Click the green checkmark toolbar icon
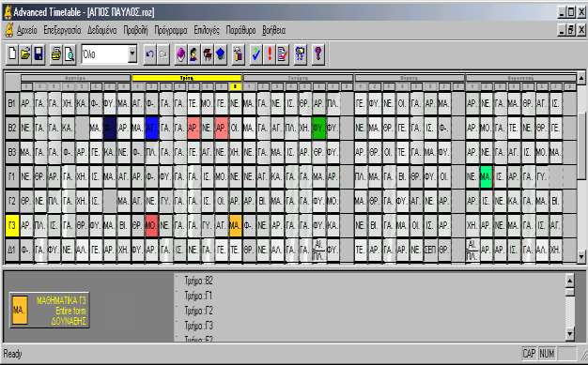 click(x=256, y=54)
